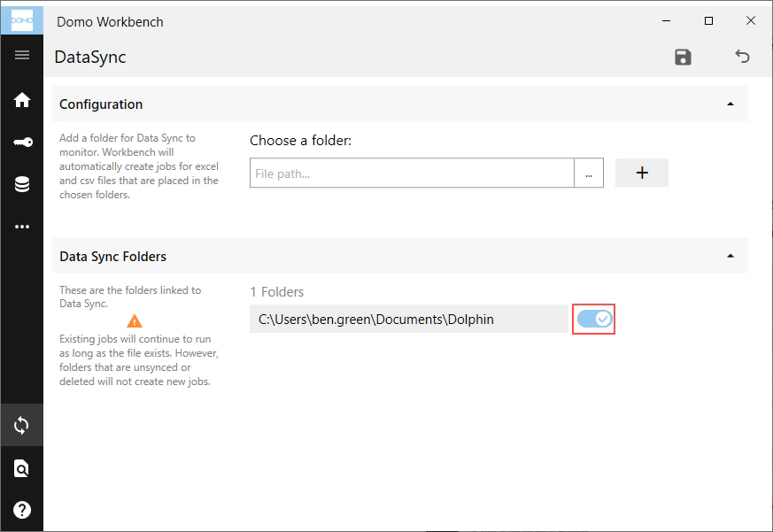Minimize the Domo Workbench window
This screenshot has height=532, width=773.
(x=666, y=20)
